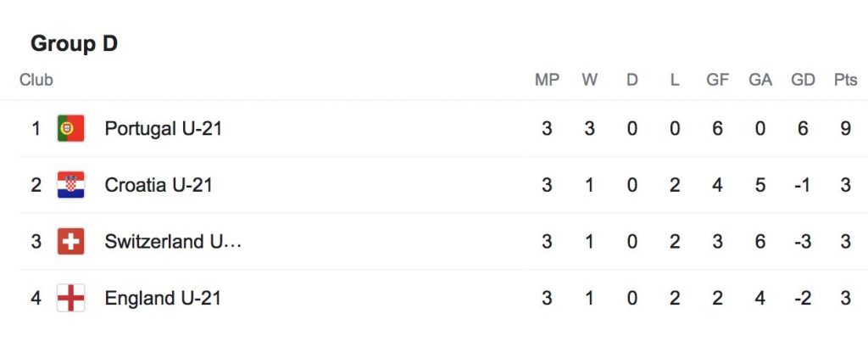Viewport: 868px width, 353px height.
Task: Click the GF column header
Action: click(x=718, y=81)
